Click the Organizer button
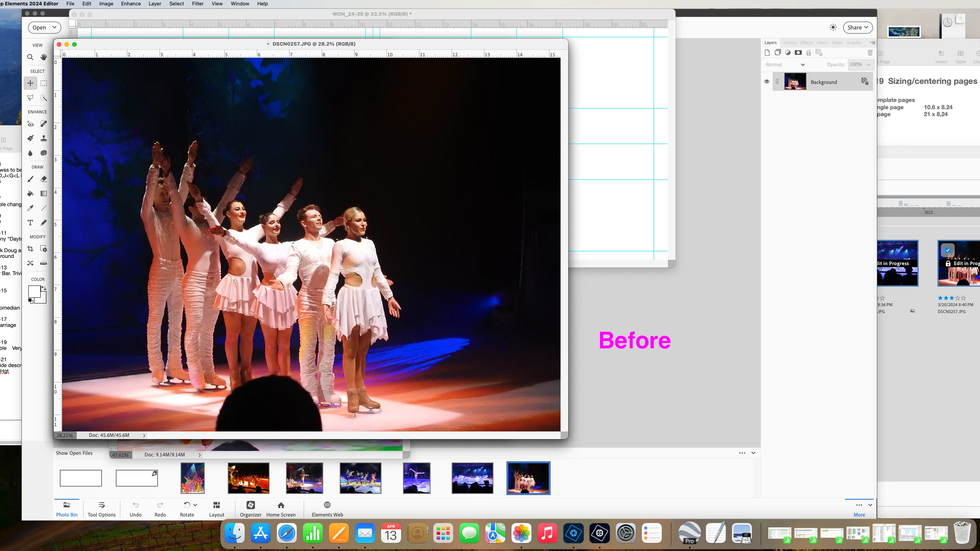The width and height of the screenshot is (980, 551). [x=250, y=509]
